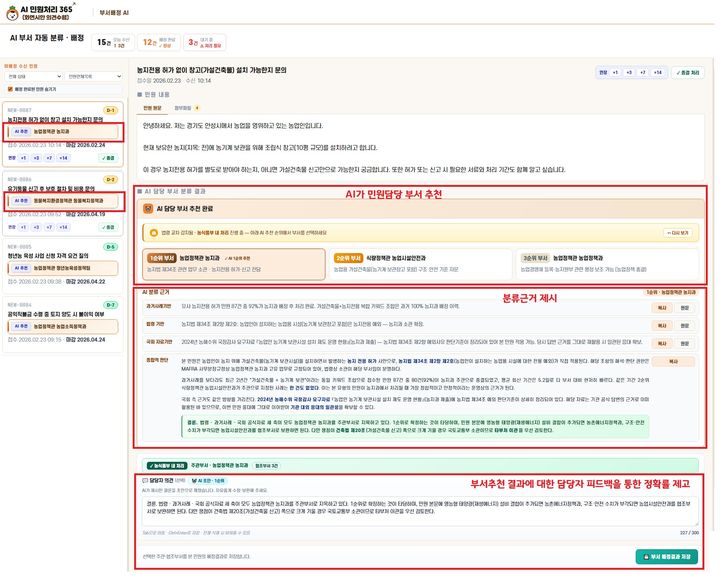Open the NEW-0087 complaint card title
The width and height of the screenshot is (720, 585).
[x=55, y=119]
